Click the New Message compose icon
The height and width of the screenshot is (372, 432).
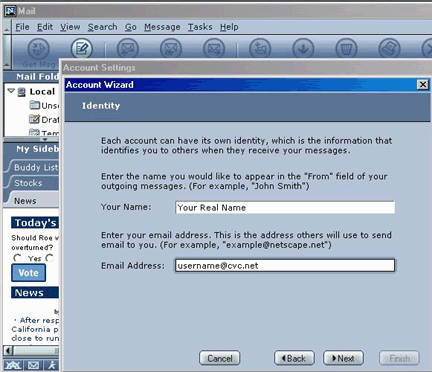tap(82, 49)
